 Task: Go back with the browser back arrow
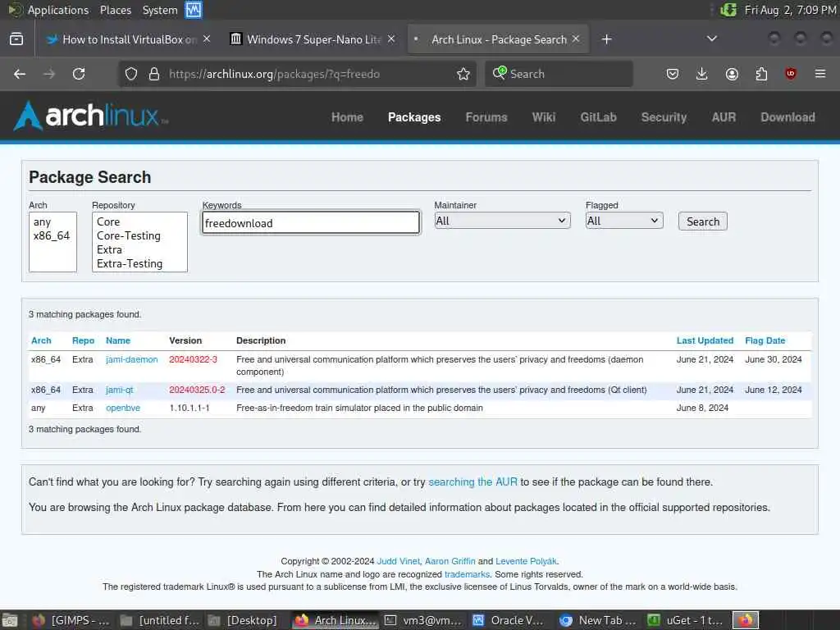[20, 74]
